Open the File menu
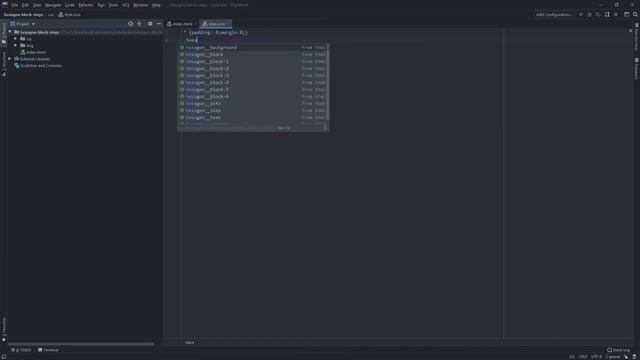Viewport: 640px width, 360px height. click(15, 5)
